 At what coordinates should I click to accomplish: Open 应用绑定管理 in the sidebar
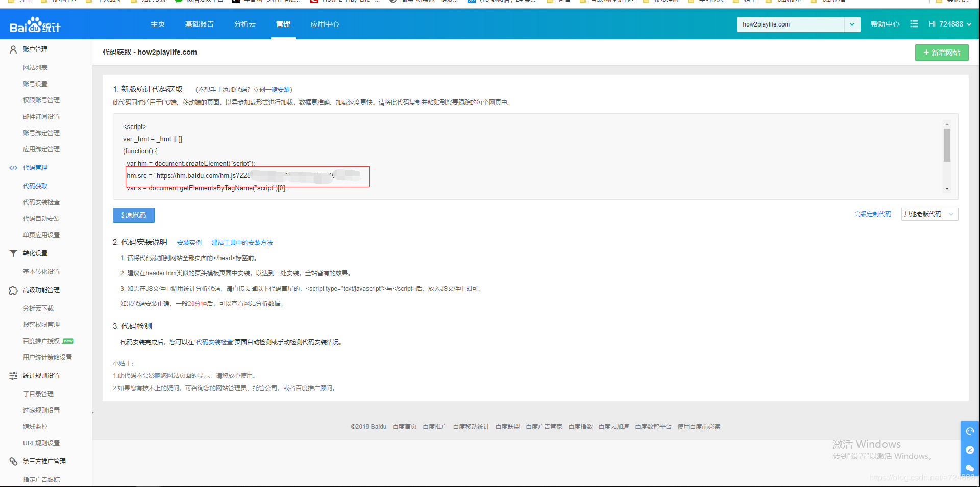coord(41,149)
